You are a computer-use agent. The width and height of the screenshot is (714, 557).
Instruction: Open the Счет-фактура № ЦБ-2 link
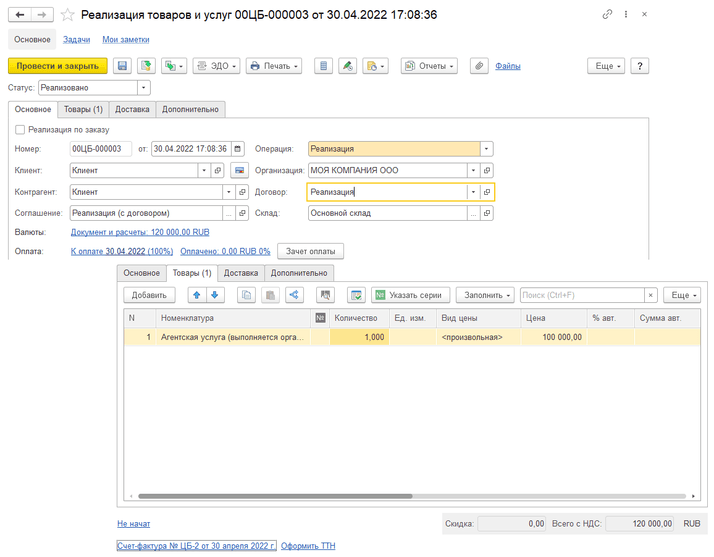pos(196,545)
